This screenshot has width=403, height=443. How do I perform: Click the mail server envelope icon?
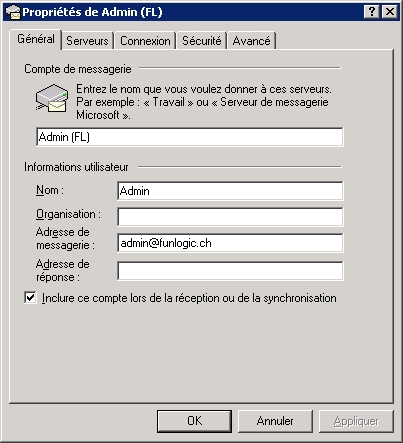pos(52,98)
